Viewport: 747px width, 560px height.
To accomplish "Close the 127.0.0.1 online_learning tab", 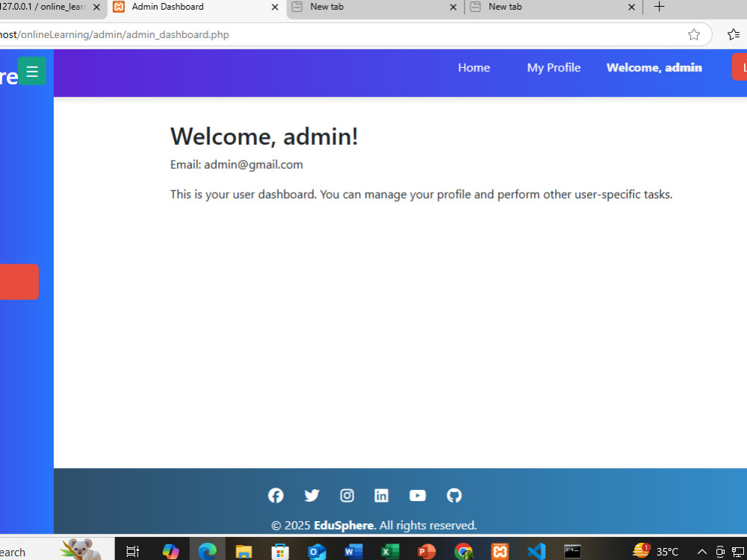I will tap(96, 7).
